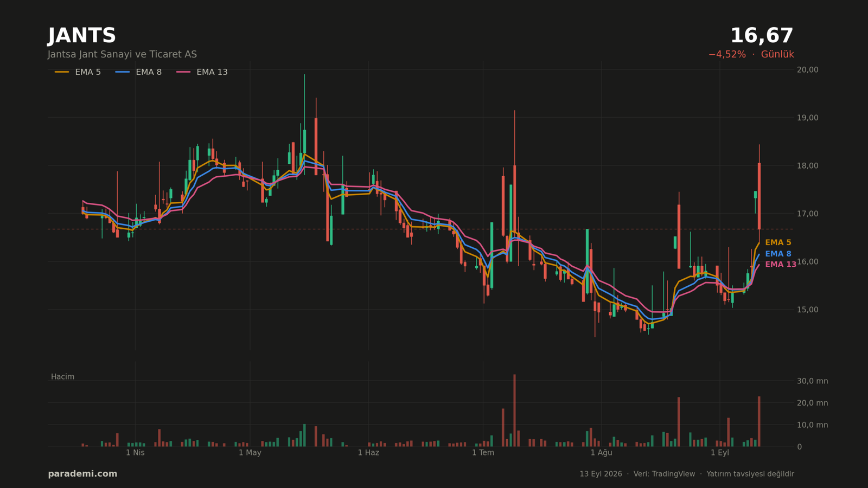This screenshot has width=868, height=488.
Task: Click the 1 Haz date label
Action: pos(368,453)
